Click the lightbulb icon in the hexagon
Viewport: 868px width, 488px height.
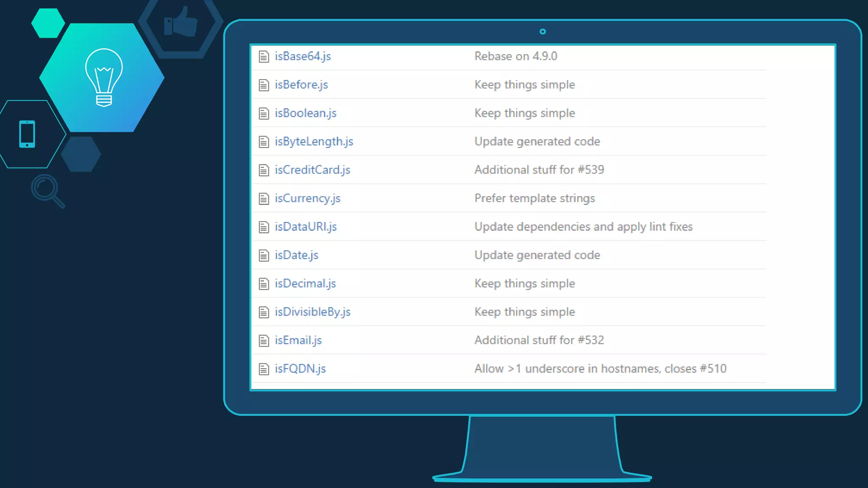tap(104, 77)
